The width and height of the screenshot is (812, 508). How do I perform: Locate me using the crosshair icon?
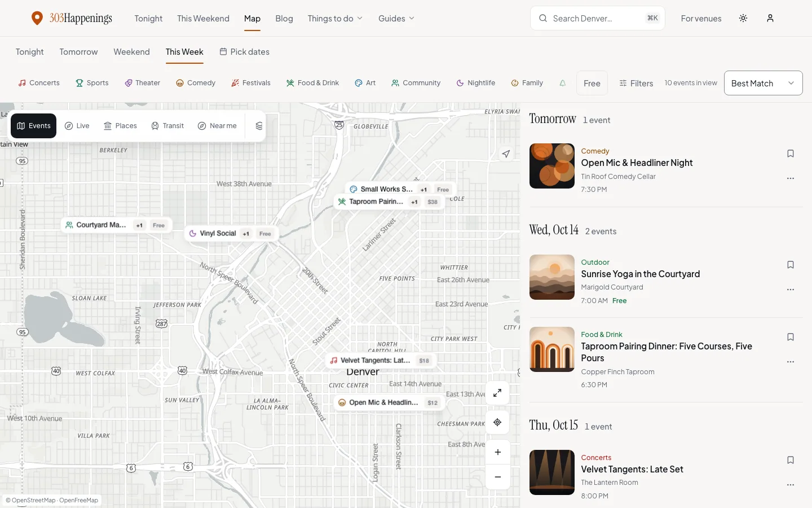coord(497,422)
